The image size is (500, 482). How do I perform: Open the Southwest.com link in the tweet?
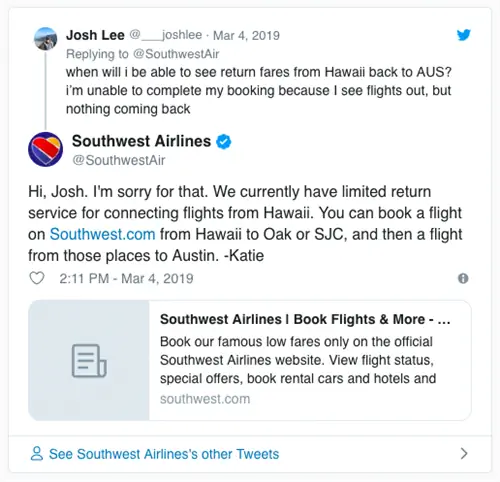pos(102,234)
